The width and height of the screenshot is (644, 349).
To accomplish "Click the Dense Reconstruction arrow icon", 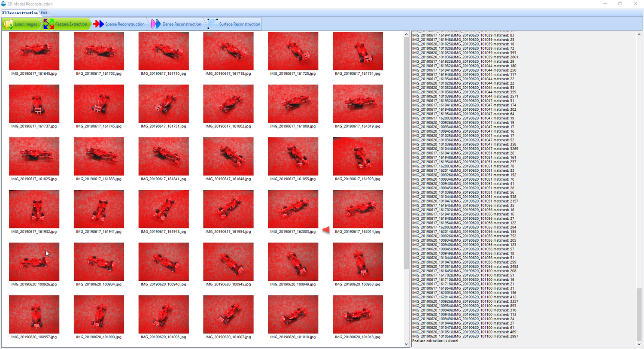I will [x=156, y=24].
